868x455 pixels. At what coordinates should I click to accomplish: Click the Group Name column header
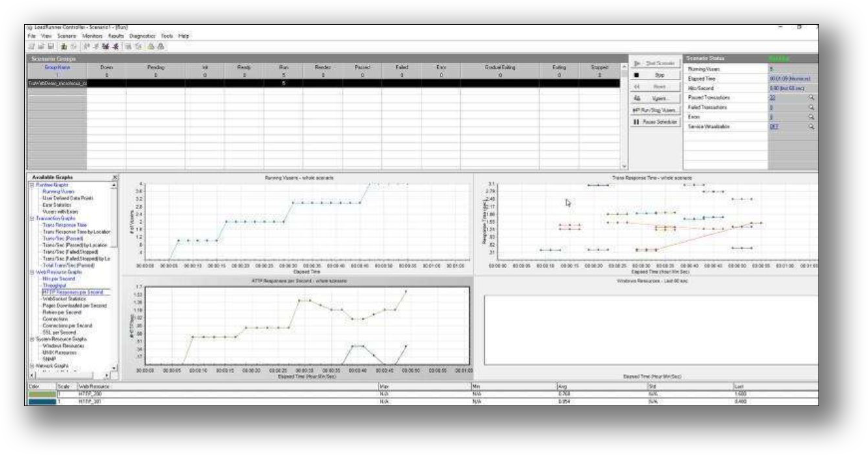(56, 66)
